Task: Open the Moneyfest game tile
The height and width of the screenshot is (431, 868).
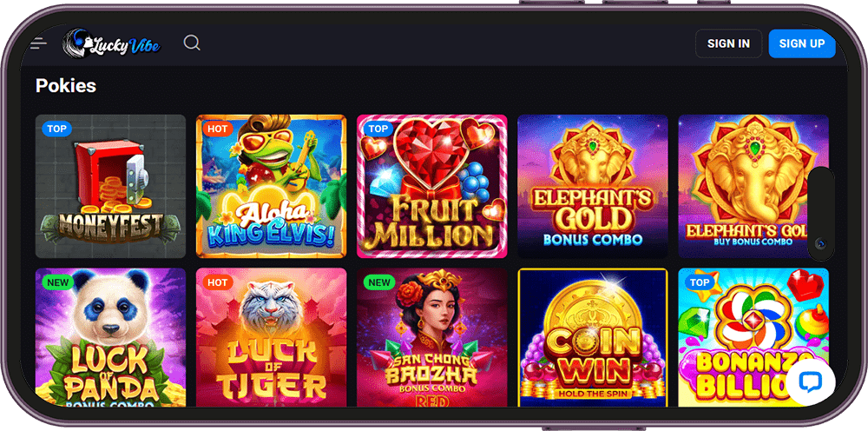Action: pos(111,186)
